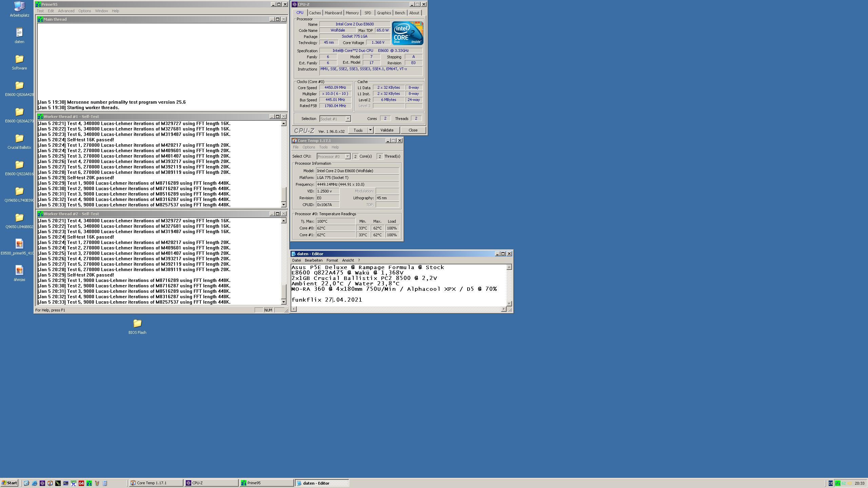The width and height of the screenshot is (868, 488).
Task: Open the daten text file icon
Action: (x=19, y=36)
